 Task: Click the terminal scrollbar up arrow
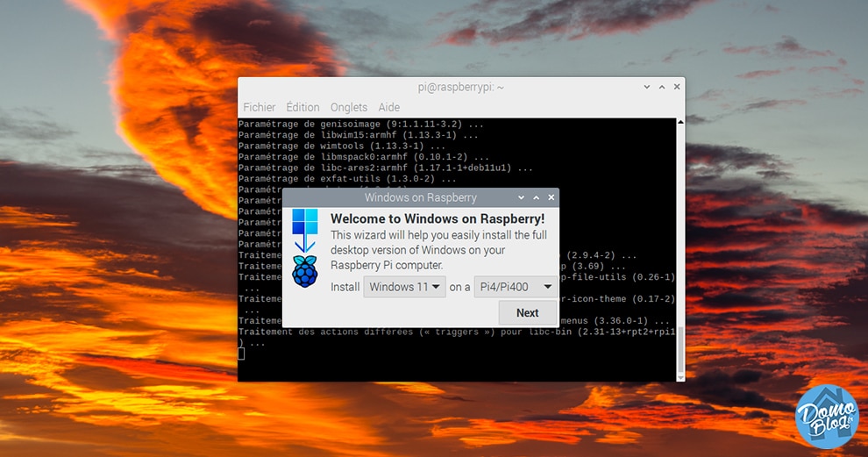(681, 122)
